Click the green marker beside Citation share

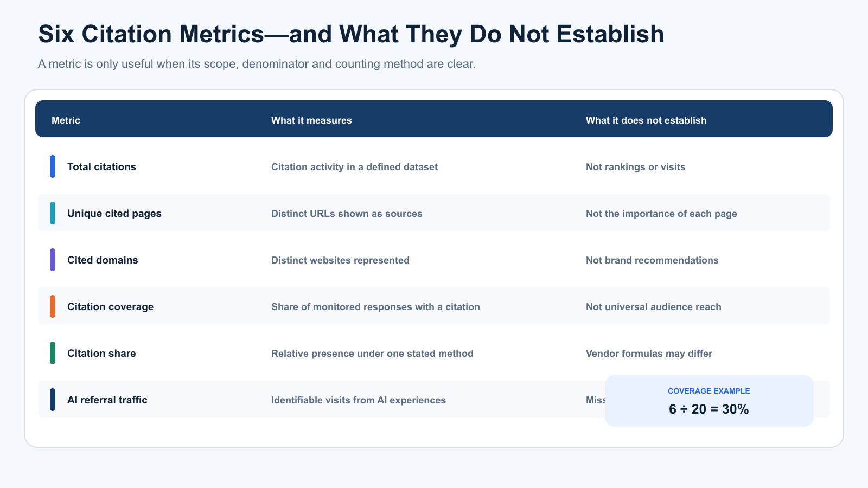pos(53,353)
